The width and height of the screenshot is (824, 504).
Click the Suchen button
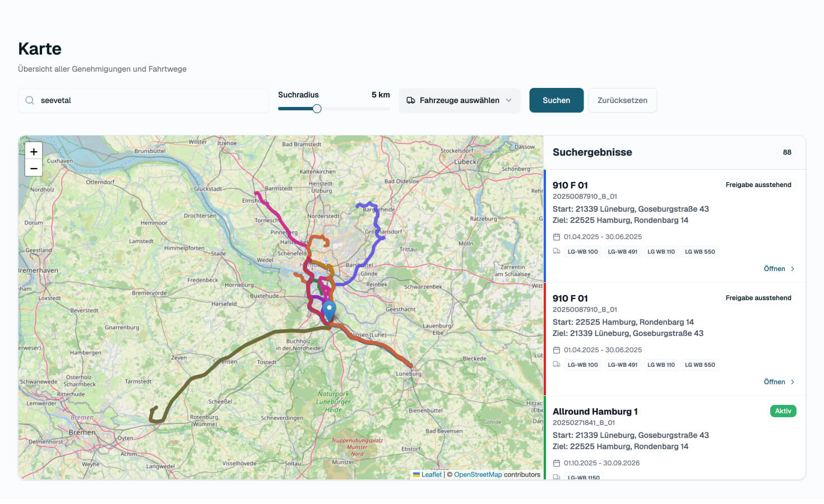click(x=556, y=100)
